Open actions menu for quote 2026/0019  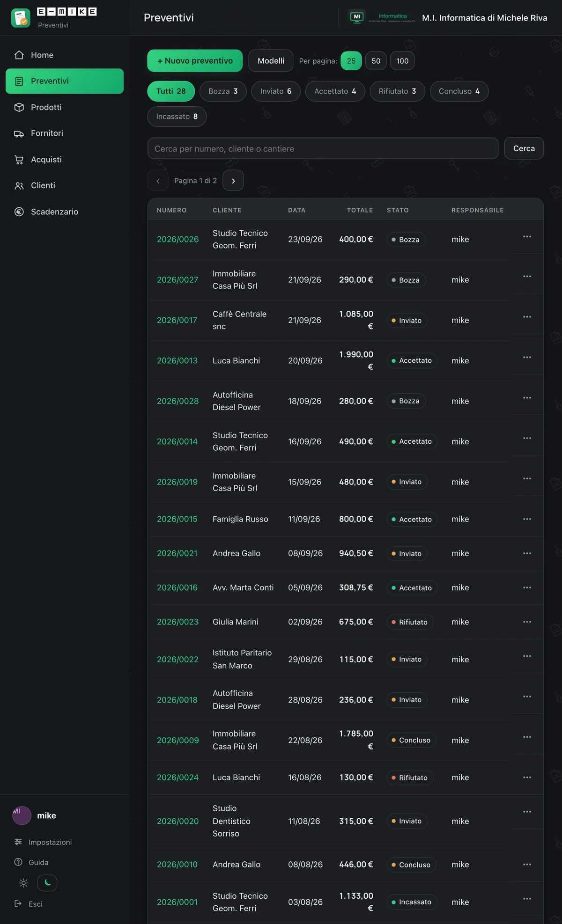pos(527,478)
